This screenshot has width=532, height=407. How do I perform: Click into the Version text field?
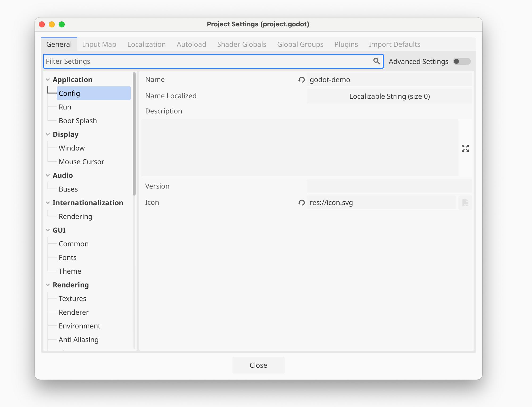[389, 186]
